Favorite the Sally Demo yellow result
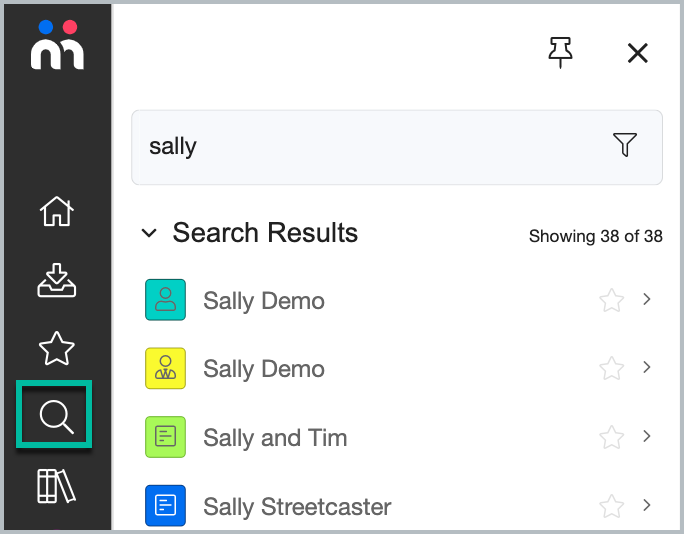The width and height of the screenshot is (684, 534). (611, 369)
